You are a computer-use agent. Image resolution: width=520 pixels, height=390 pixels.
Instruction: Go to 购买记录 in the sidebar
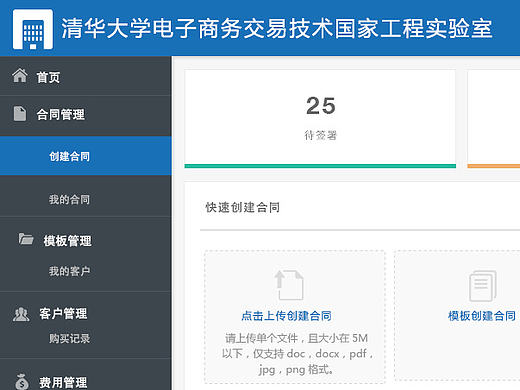pos(69,338)
